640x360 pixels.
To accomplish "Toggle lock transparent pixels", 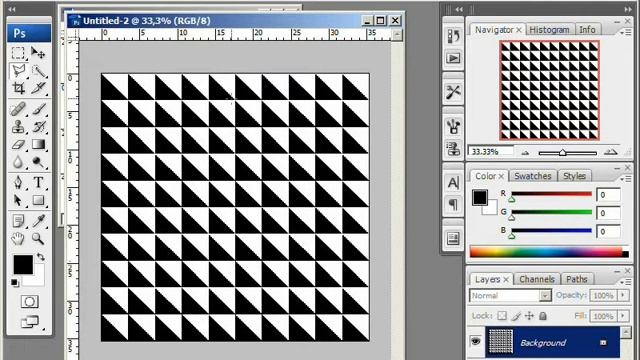I will 502,316.
